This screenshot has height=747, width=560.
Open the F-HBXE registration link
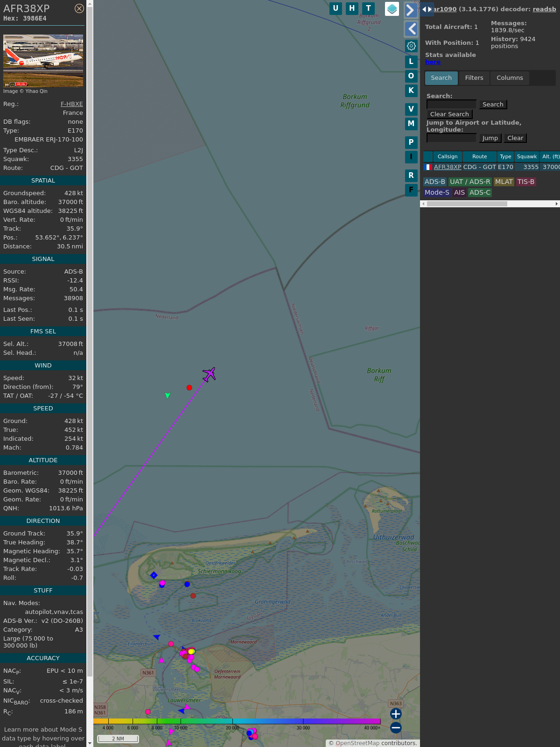pos(71,104)
